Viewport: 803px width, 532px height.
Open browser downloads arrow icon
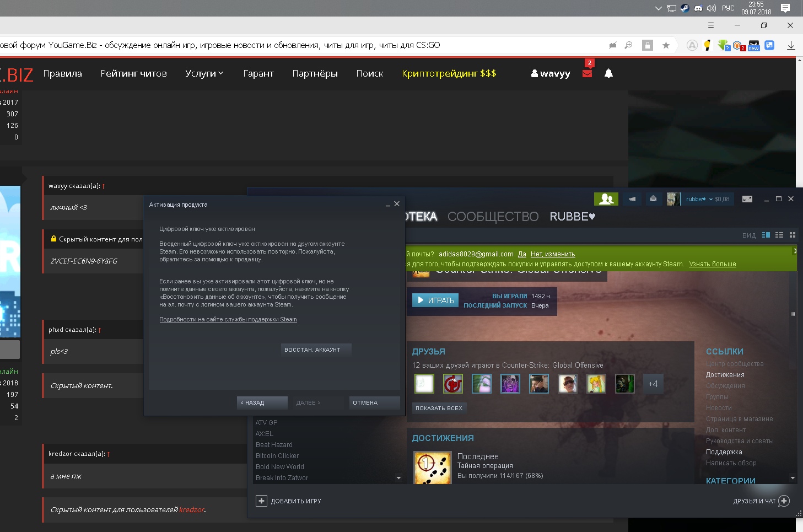[x=791, y=45]
